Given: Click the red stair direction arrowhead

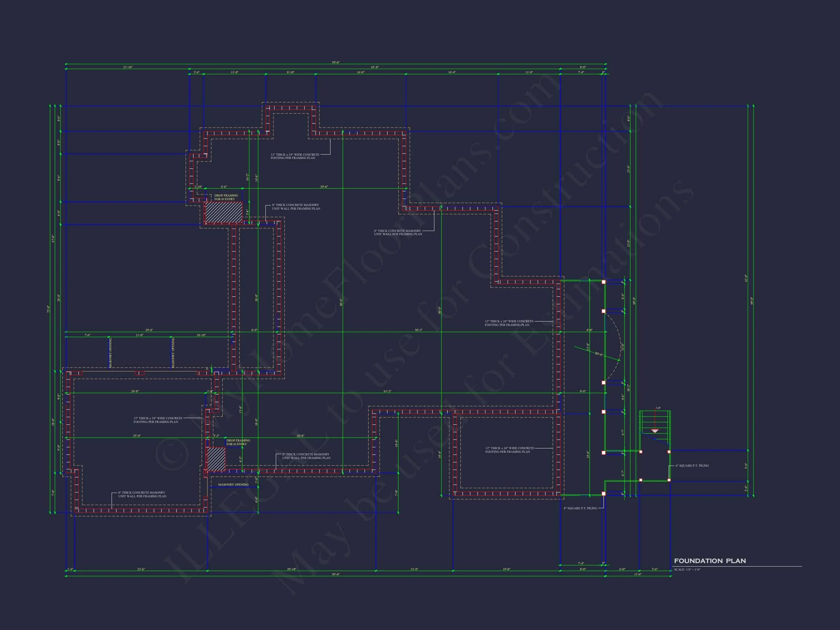Looking at the screenshot, I should (655, 431).
